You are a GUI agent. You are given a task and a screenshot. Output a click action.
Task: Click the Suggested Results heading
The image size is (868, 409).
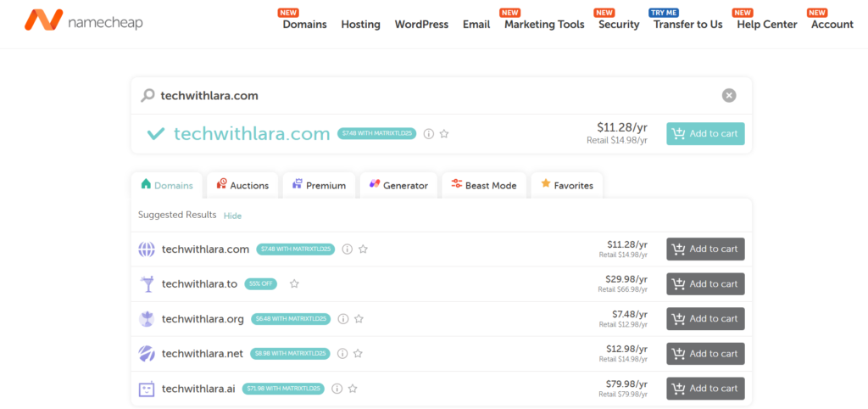[177, 215]
